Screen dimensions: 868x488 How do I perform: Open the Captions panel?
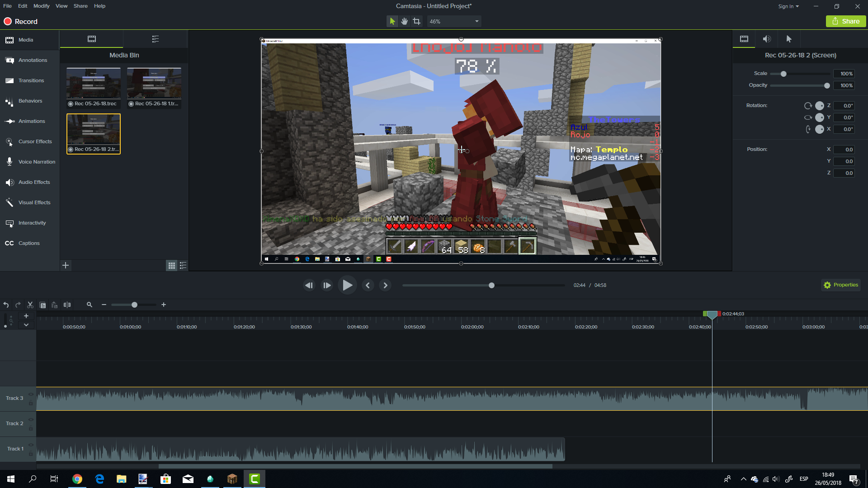pyautogui.click(x=29, y=243)
